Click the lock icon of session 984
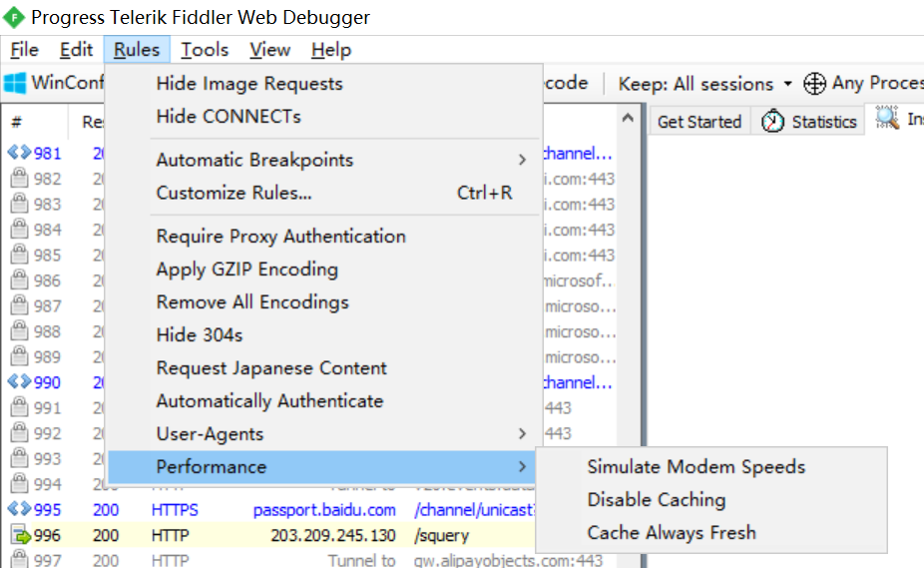 (x=19, y=228)
